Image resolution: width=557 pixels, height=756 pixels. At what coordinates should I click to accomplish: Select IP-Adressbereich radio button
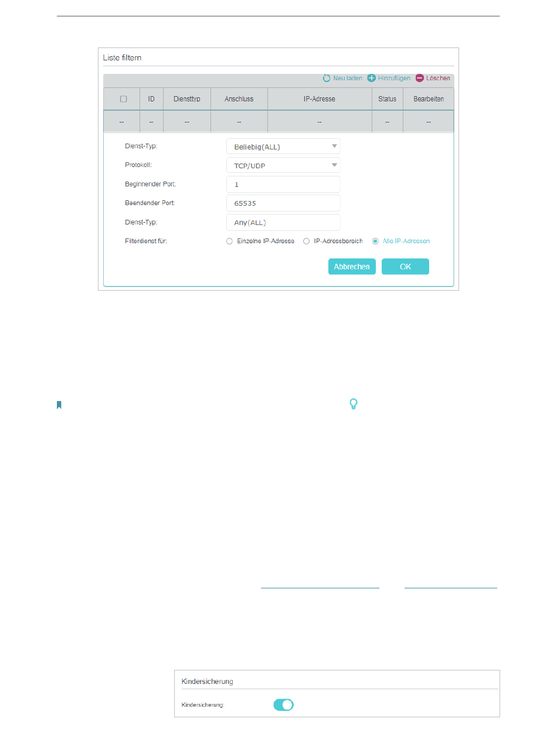coord(307,241)
